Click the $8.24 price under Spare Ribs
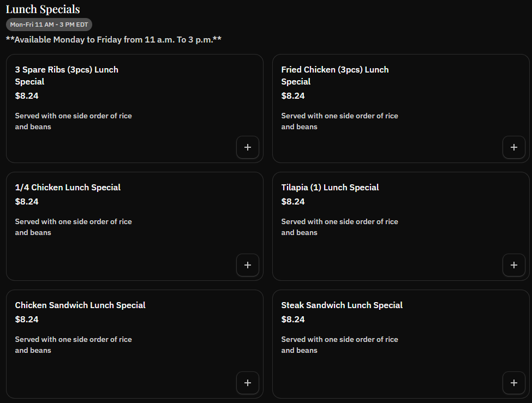 (x=27, y=95)
